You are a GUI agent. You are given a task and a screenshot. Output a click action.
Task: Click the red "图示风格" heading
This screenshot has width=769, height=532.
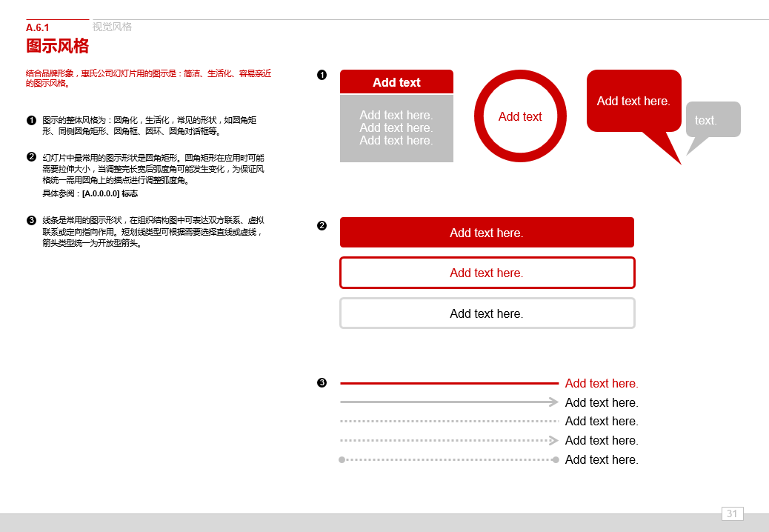pyautogui.click(x=57, y=46)
